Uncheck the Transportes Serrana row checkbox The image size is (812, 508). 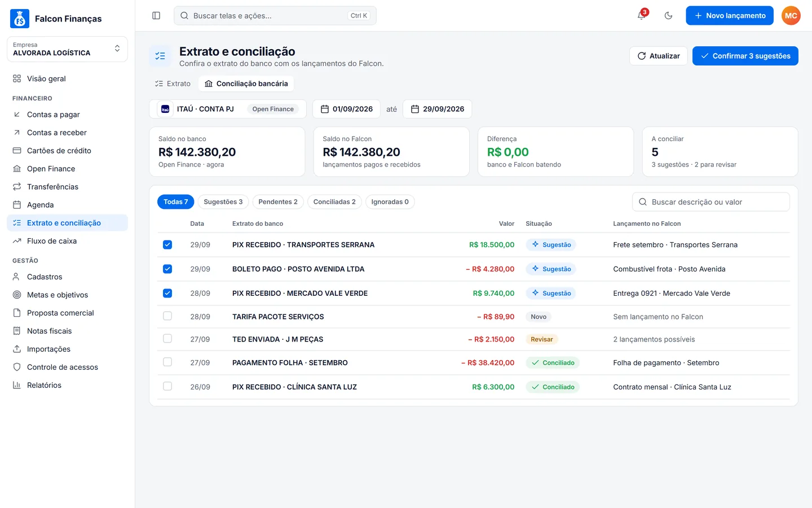[x=167, y=245]
